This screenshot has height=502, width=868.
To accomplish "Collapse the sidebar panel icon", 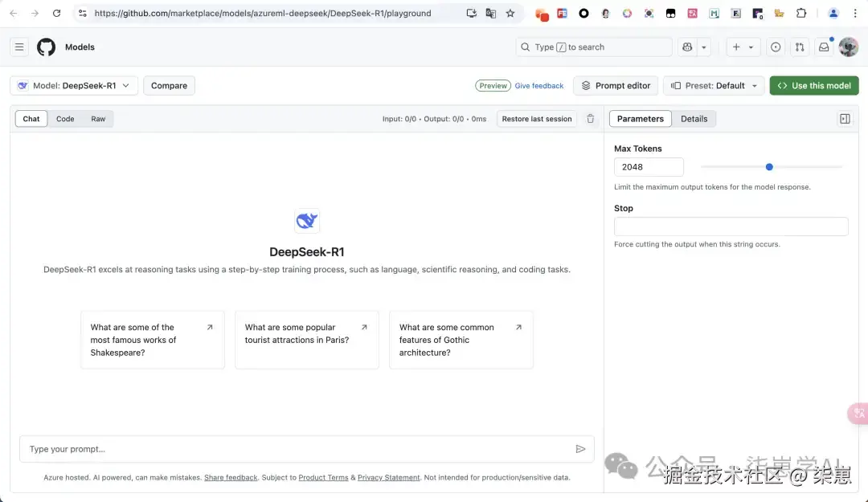I will tap(845, 118).
